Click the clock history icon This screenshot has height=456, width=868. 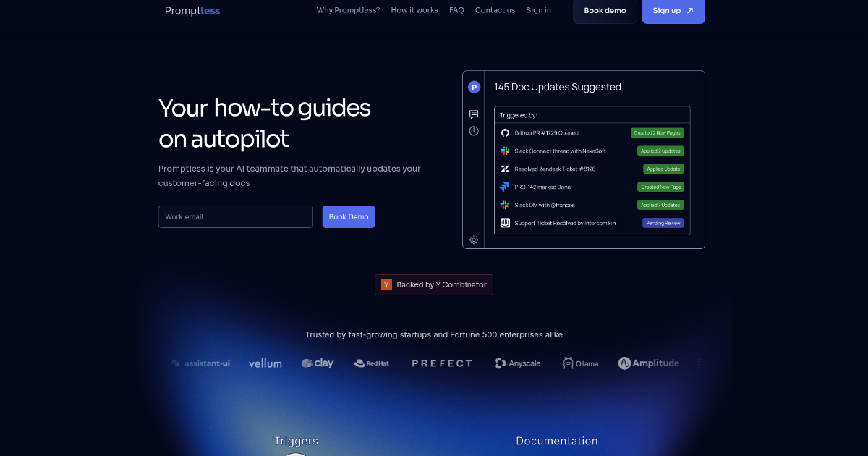pyautogui.click(x=474, y=131)
